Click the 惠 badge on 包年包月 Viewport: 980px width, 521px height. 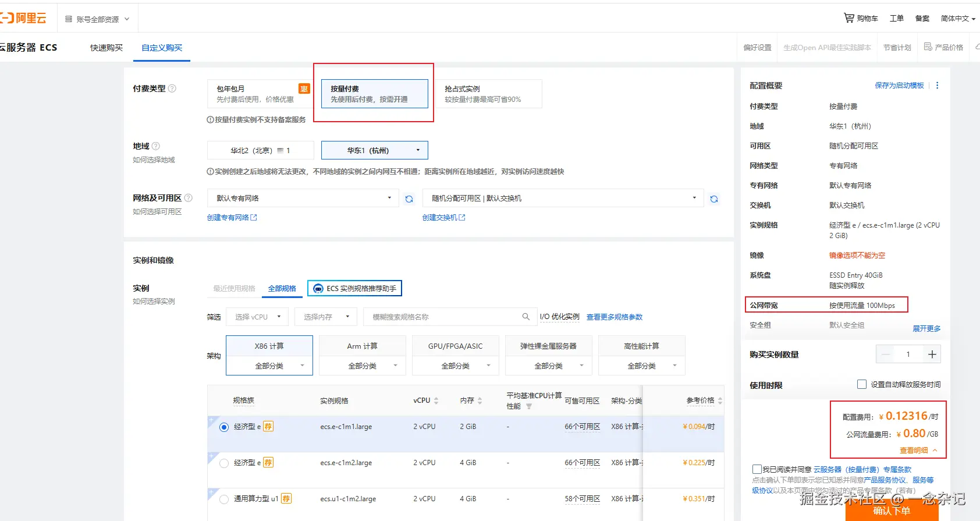click(304, 88)
